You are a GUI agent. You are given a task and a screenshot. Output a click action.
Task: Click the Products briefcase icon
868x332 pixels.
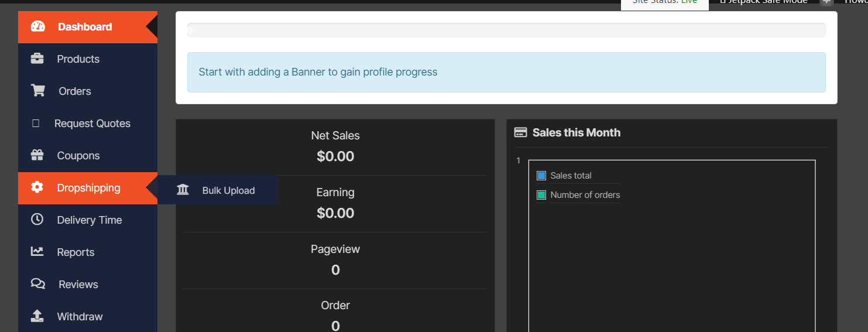tap(37, 59)
